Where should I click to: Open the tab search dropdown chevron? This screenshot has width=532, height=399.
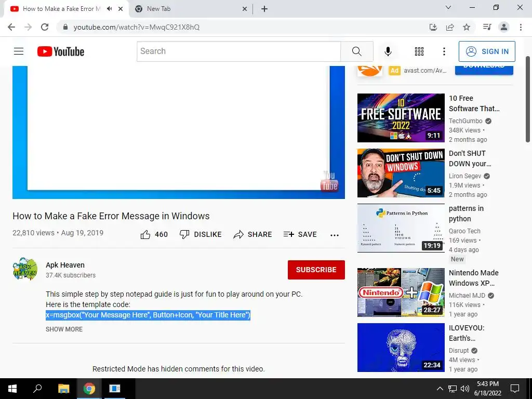click(x=448, y=7)
